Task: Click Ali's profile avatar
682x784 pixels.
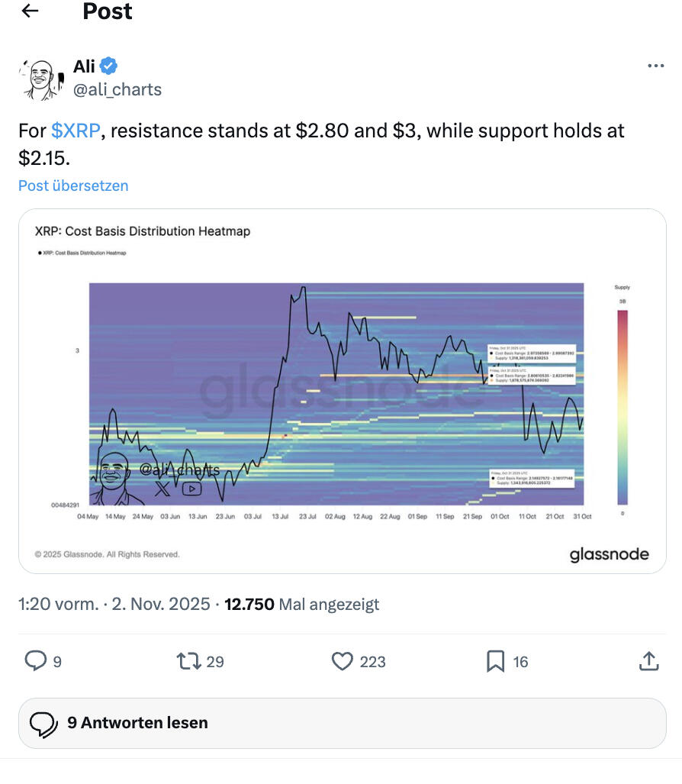Action: point(40,79)
